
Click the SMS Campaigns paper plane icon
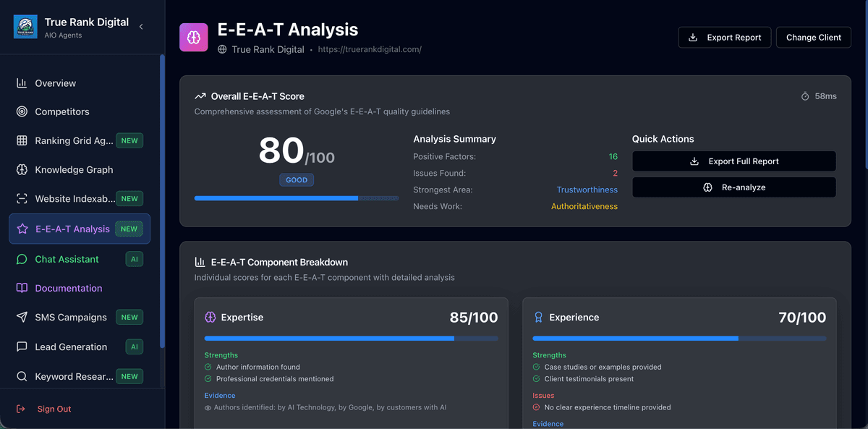pyautogui.click(x=22, y=318)
